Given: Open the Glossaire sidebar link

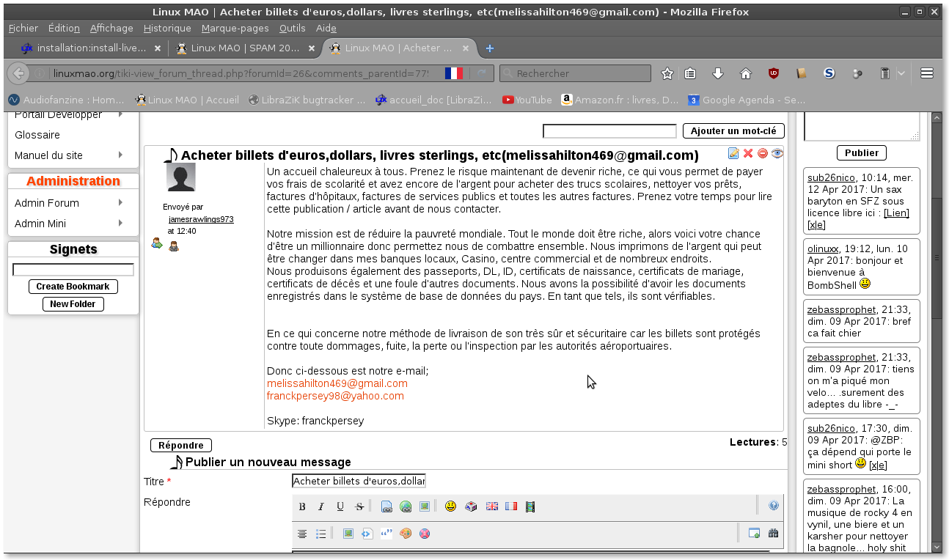Looking at the screenshot, I should 37,135.
